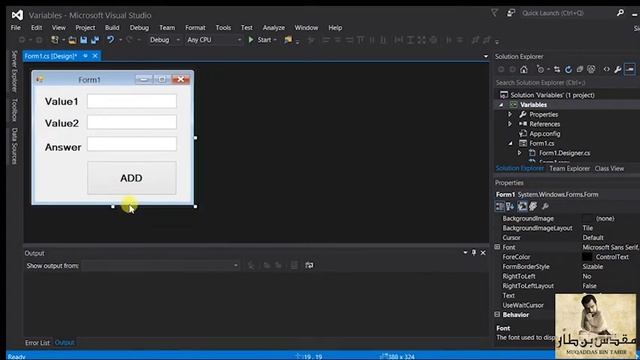Click Collapse All icon in Solution Explorer

[580, 70]
